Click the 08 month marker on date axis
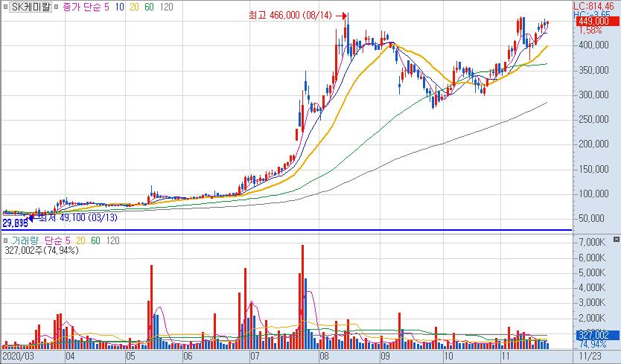Viewport: 621px width, 364px height. [x=324, y=356]
